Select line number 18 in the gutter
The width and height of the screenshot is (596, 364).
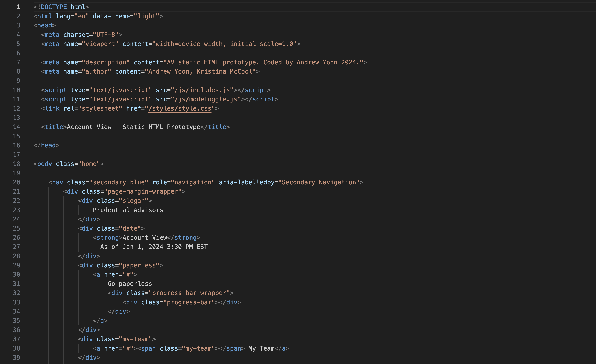(16, 164)
